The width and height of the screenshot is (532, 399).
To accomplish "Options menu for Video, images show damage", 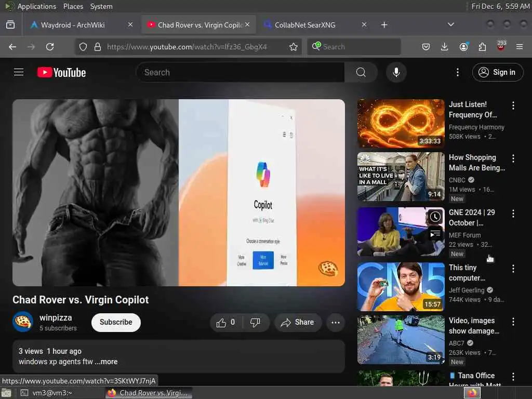I will 513,322.
